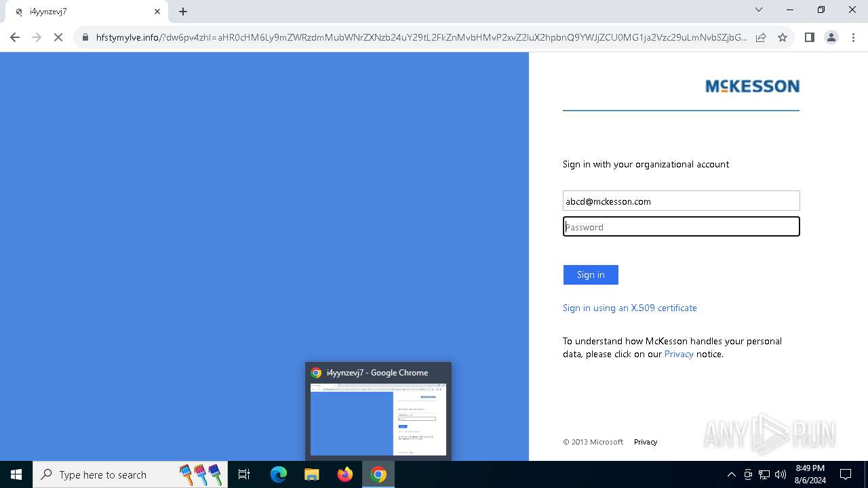Expand the tab search dropdown chevron
868x488 pixels.
click(x=759, y=9)
